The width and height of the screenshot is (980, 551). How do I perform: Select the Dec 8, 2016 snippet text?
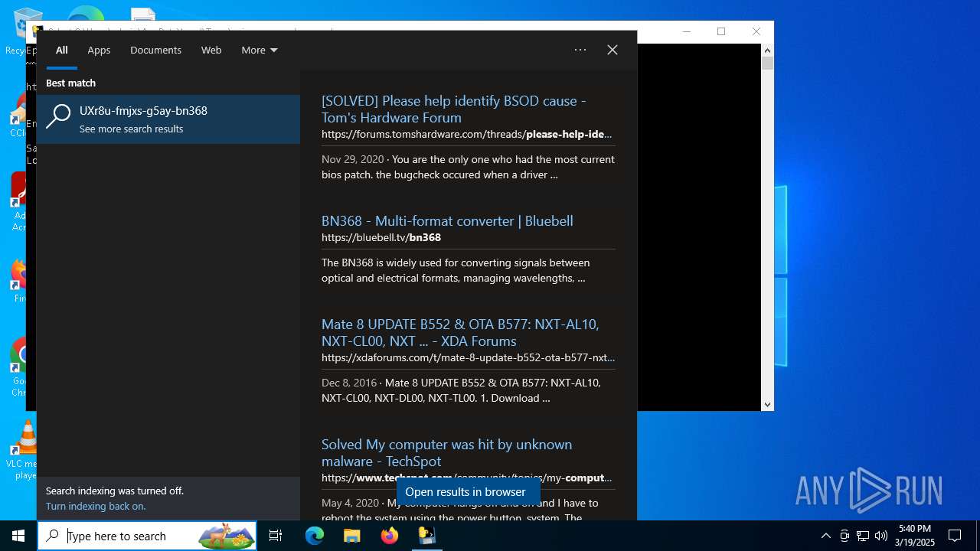click(x=462, y=390)
